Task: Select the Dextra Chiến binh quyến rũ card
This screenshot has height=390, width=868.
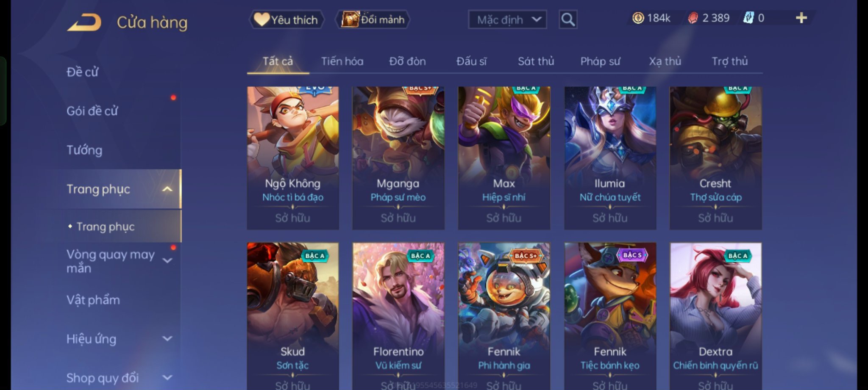Action: tap(715, 316)
